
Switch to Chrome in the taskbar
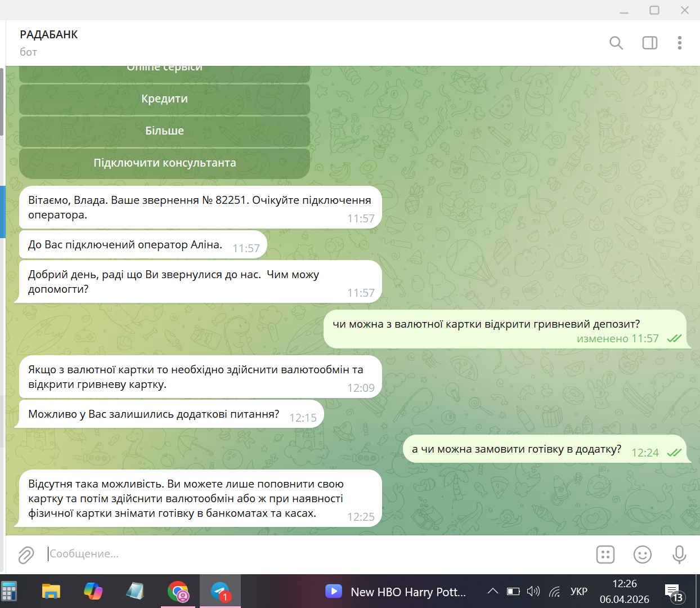coord(178,592)
